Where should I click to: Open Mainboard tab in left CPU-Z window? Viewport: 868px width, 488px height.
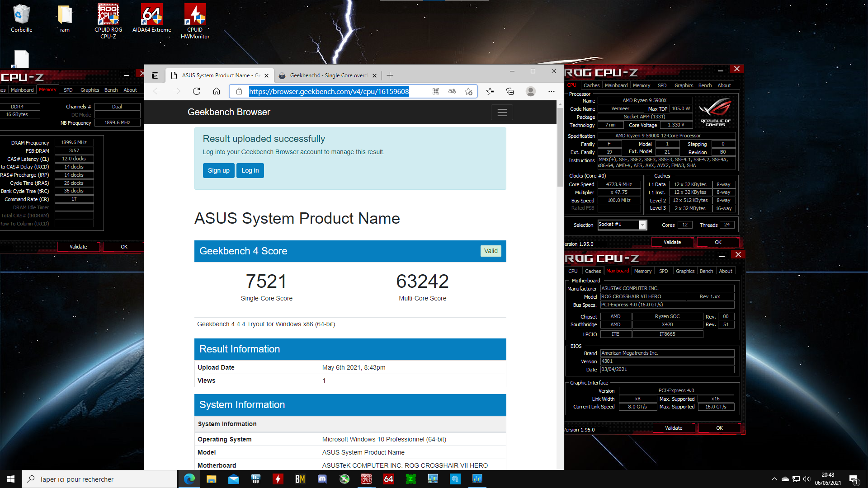[22, 90]
